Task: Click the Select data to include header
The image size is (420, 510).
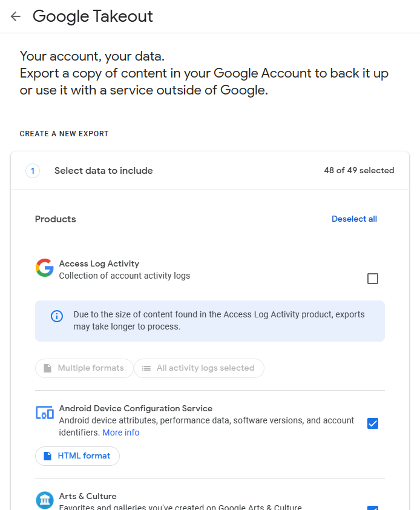Action: (x=103, y=171)
